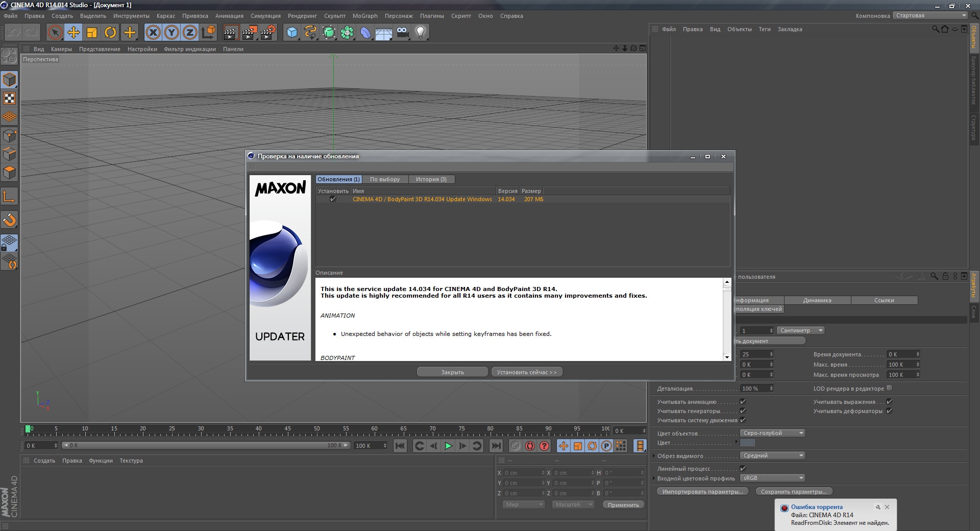Screen dimensions: 980x531
Task: Click description scrollbar down arrow
Action: [727, 357]
